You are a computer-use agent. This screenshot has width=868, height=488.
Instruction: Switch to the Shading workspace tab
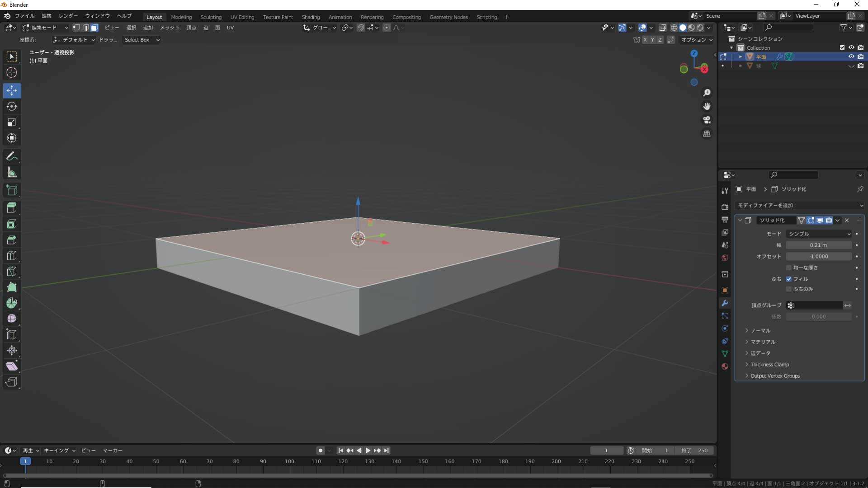pos(311,17)
